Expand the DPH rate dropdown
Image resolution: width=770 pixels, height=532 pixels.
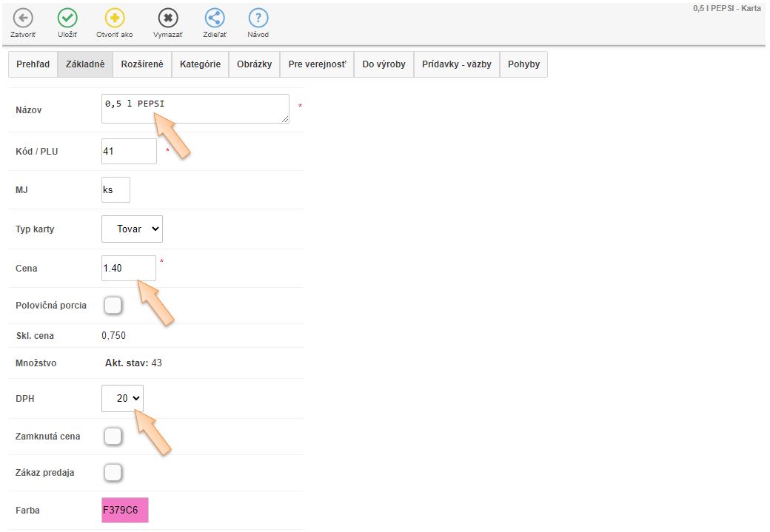click(x=122, y=399)
